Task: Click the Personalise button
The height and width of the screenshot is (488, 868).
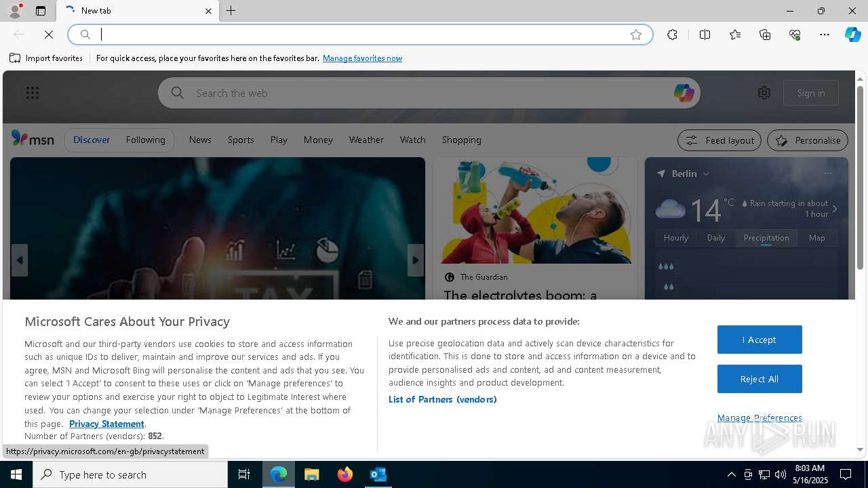Action: pos(808,140)
